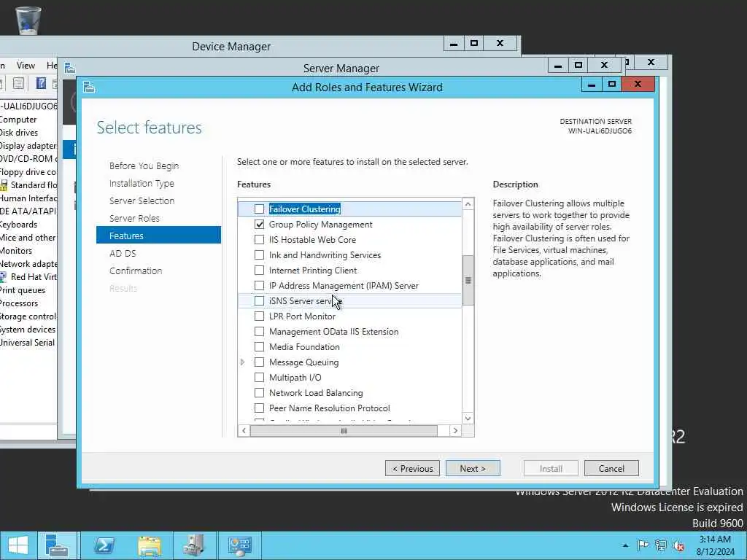Check Management OData IIS Extension
This screenshot has width=747, height=560.
point(259,332)
